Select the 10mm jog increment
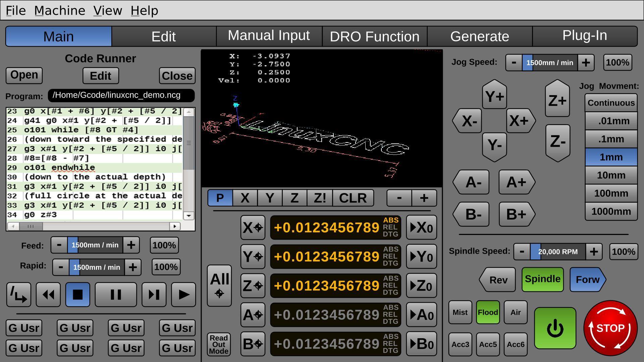This screenshot has height=362, width=644. (610, 175)
